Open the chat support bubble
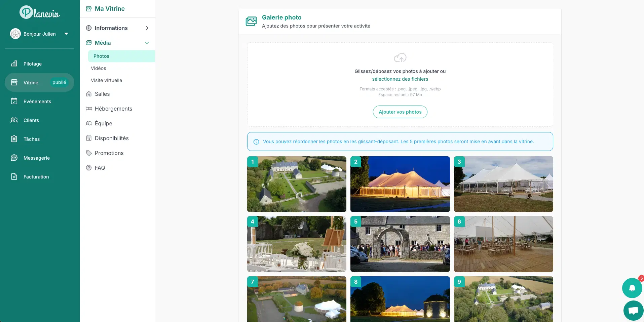This screenshot has height=322, width=644. (x=633, y=310)
